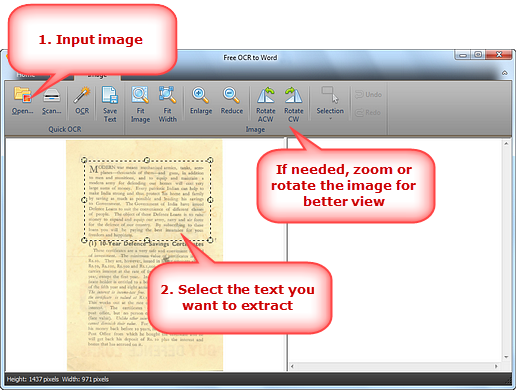Reduce the image with zoom-out icon
Screen dimensions: 516x390
pos(231,100)
